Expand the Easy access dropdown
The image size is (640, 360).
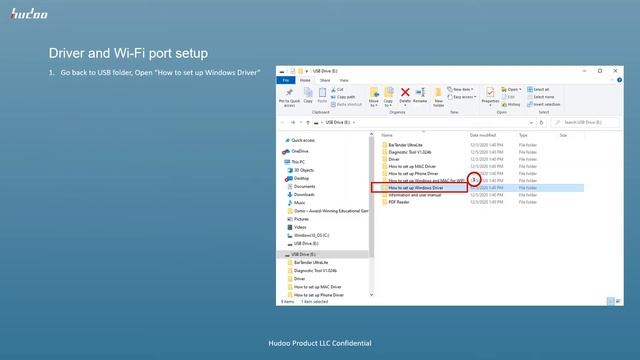462,97
